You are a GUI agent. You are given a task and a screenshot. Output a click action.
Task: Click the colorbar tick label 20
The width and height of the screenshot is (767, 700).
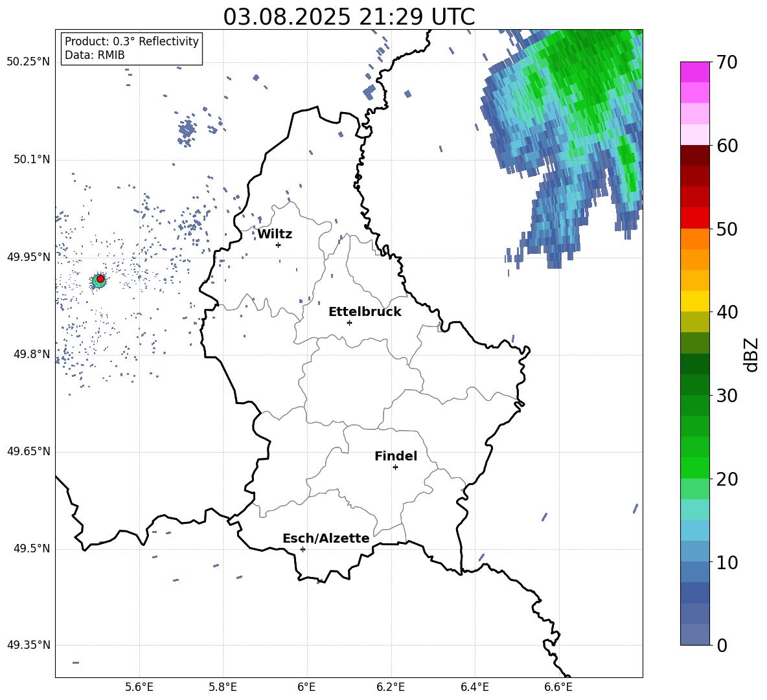click(x=727, y=479)
